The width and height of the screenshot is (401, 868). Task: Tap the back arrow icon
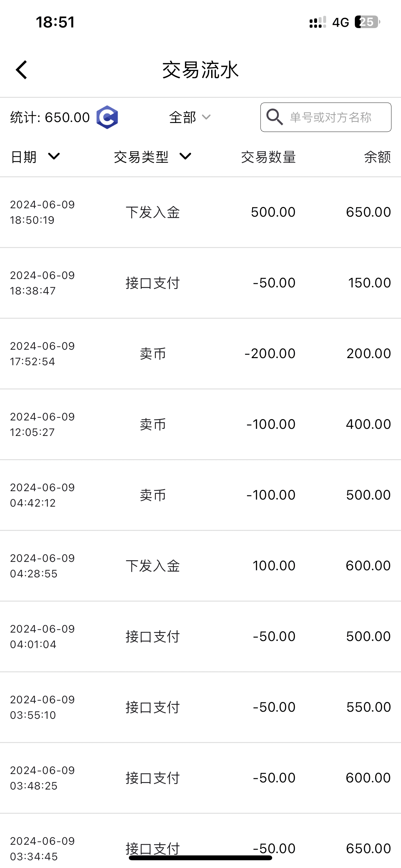(22, 70)
